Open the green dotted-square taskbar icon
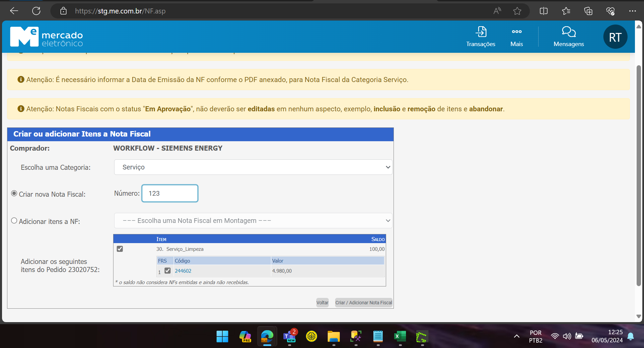 [x=422, y=336]
